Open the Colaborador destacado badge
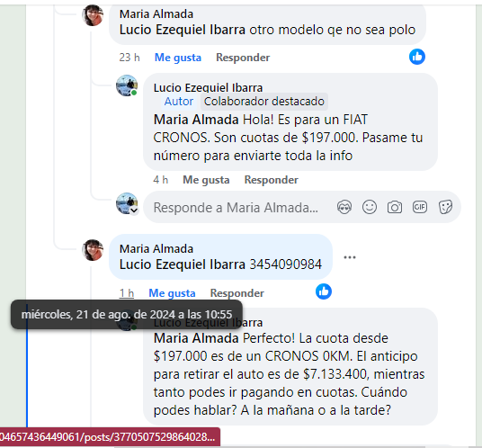 point(264,102)
